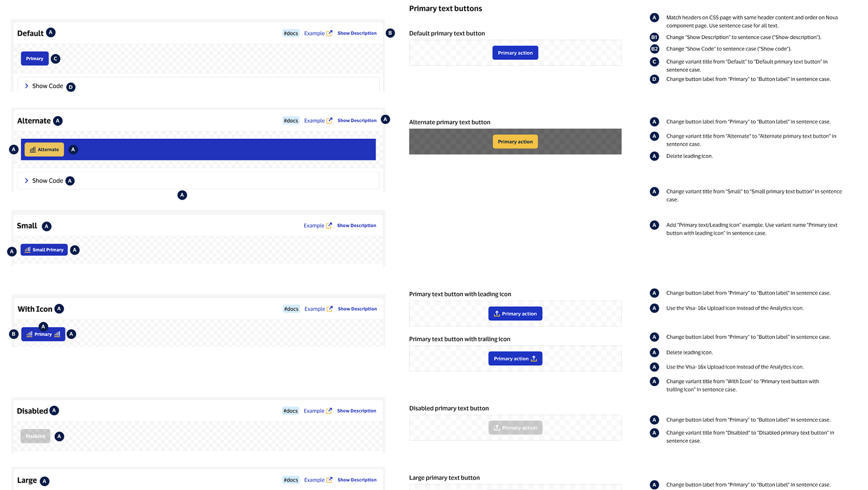868x490 pixels.
Task: Show Description for Default variant
Action: [x=357, y=33]
